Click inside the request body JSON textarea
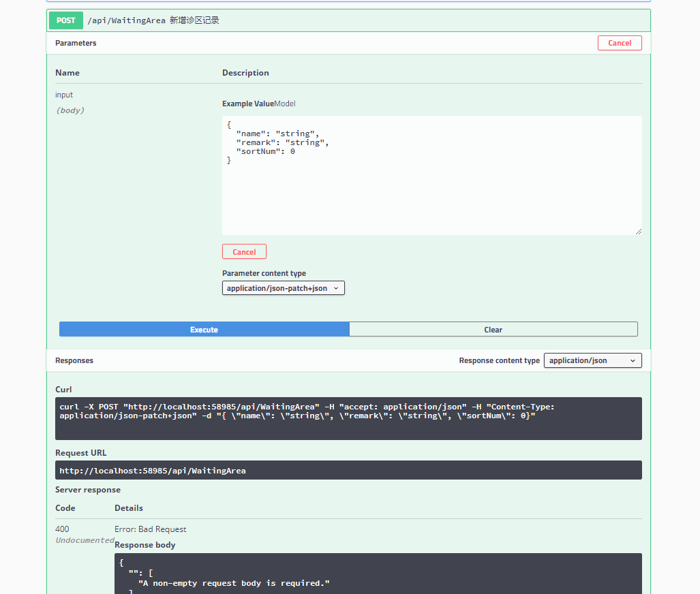Image resolution: width=700 pixels, height=594 pixels. (431, 191)
